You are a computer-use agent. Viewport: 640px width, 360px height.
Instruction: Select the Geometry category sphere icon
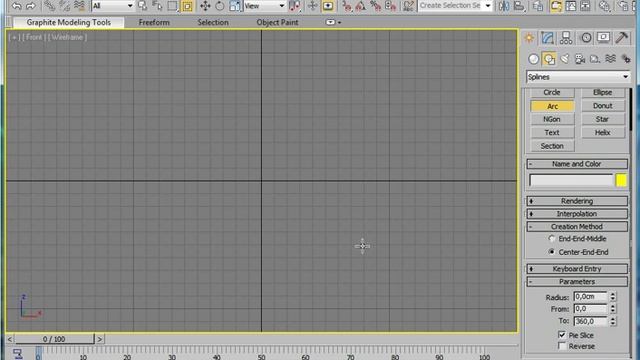pyautogui.click(x=533, y=59)
